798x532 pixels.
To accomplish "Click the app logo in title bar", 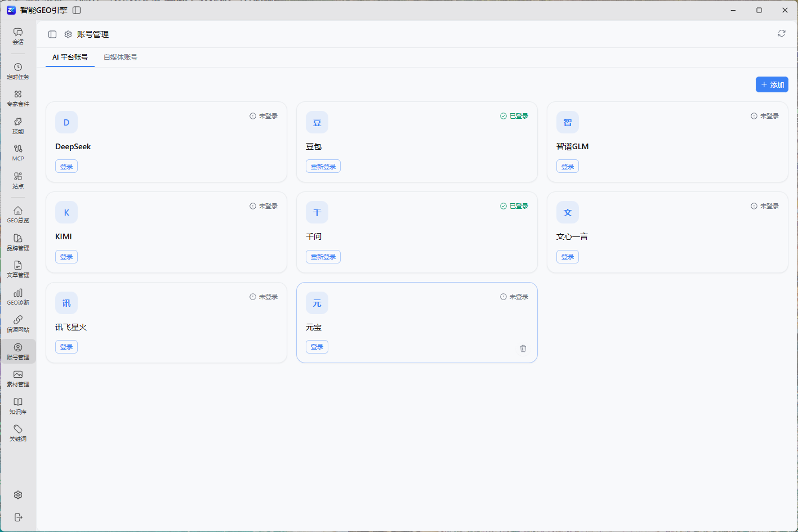I will [x=11, y=10].
